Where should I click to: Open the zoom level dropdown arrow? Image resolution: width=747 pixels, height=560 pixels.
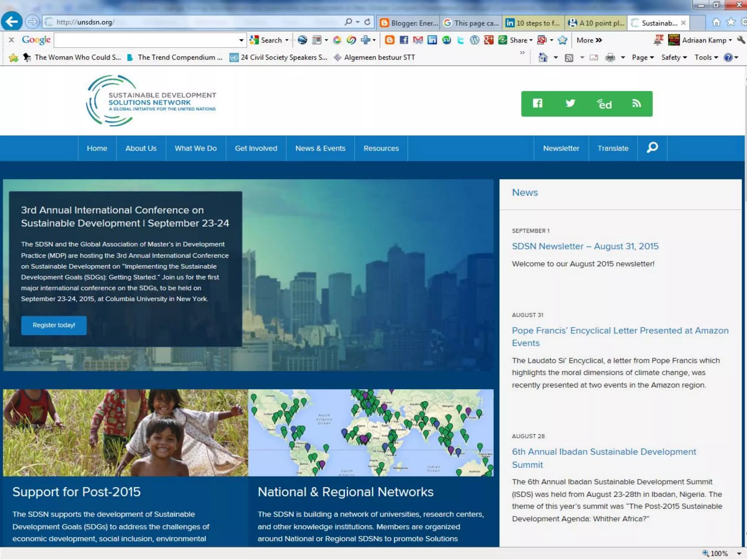point(739,553)
